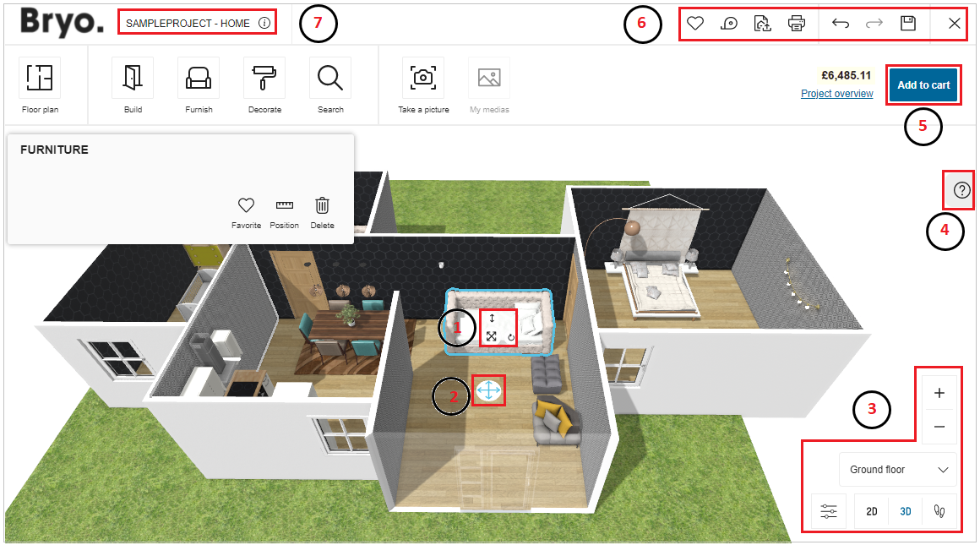Zoom in with the plus button
Image resolution: width=980 pixels, height=545 pixels.
pyautogui.click(x=939, y=394)
